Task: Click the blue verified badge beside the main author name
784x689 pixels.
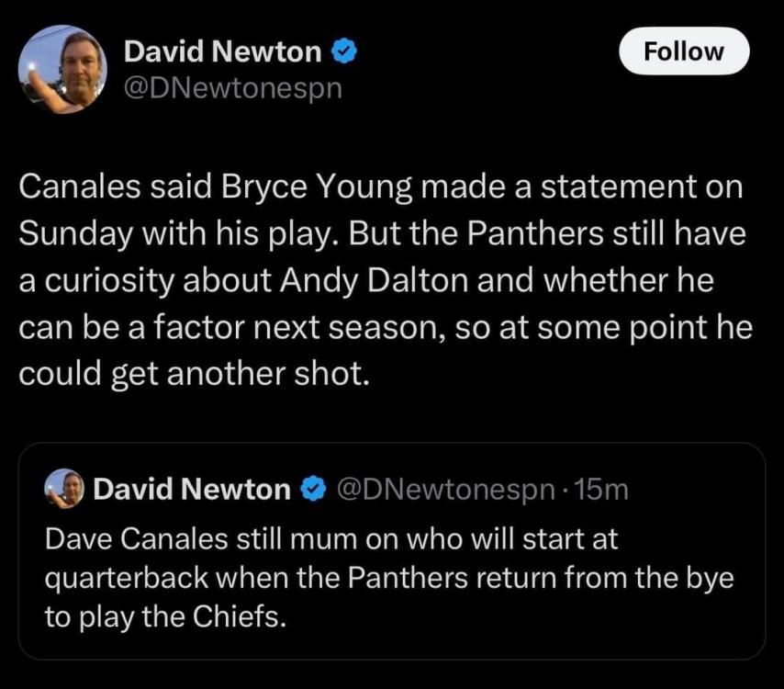Action: pyautogui.click(x=343, y=53)
